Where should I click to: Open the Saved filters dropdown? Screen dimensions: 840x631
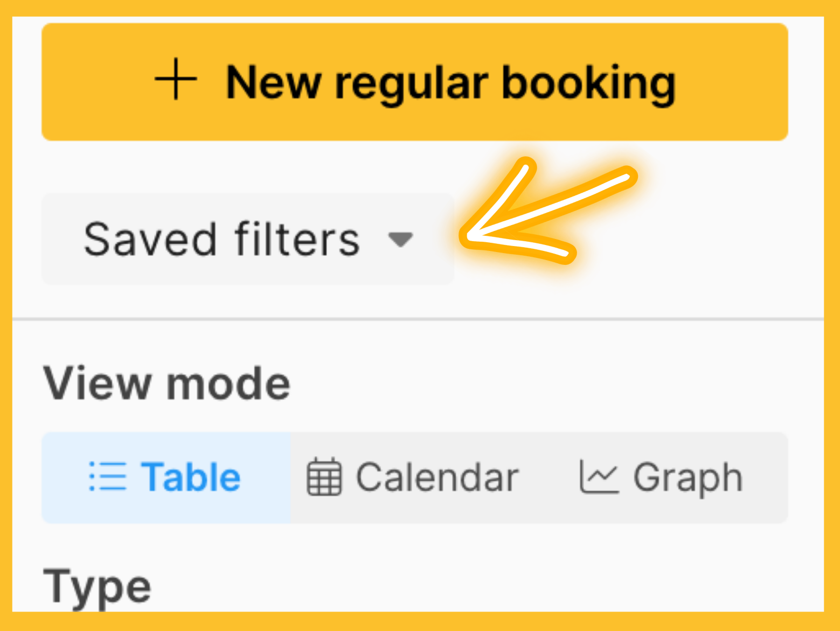[x=248, y=239]
